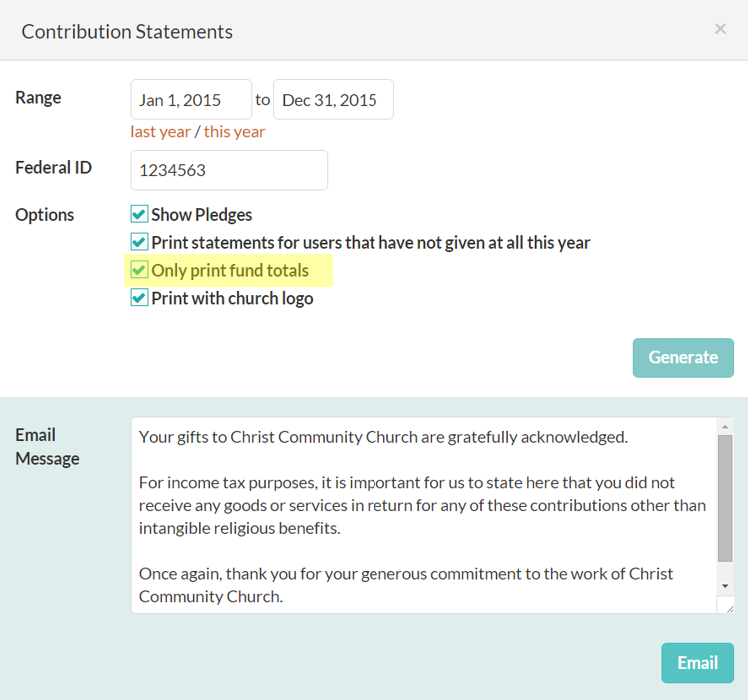Click the text area resize handle corner
Image resolution: width=748 pixels, height=700 pixels.
(729, 608)
